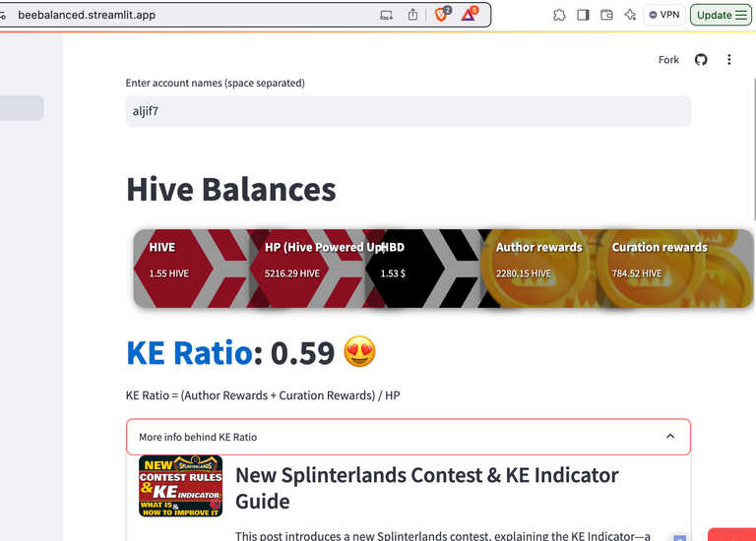
Task: Click the account names input field
Action: point(409,111)
